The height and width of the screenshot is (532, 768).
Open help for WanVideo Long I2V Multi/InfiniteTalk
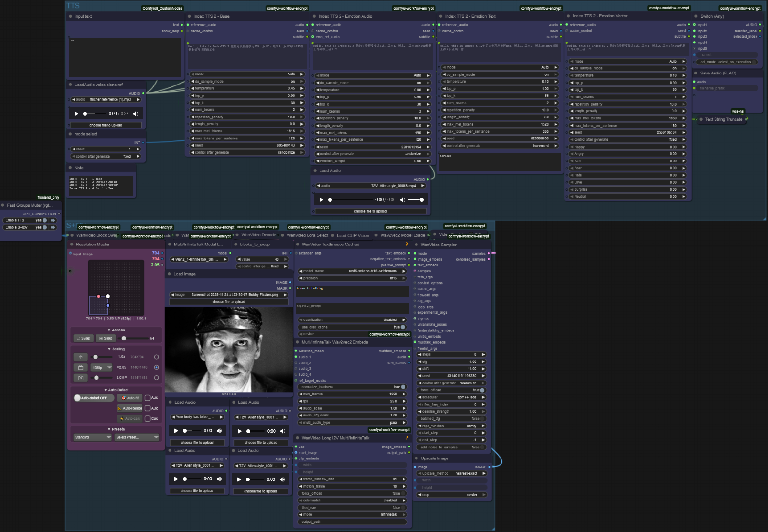point(407,438)
